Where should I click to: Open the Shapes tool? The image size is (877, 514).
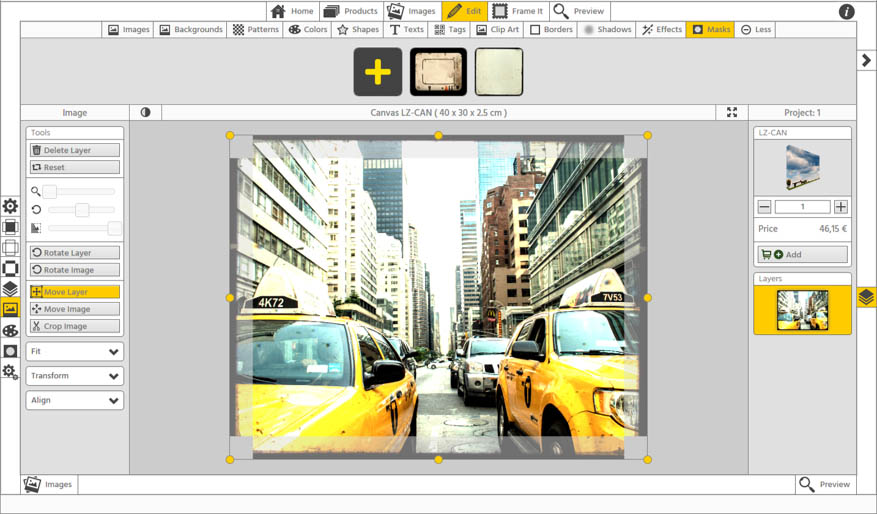[x=358, y=30]
